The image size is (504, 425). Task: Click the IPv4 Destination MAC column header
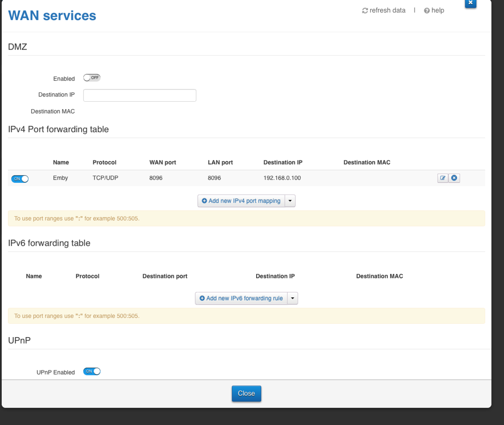(367, 163)
